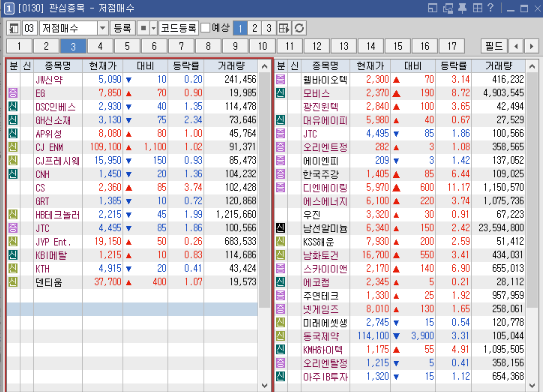Viewport: 543px width, 392px height.
Task: Select view mode 1 toggle button
Action: (240, 28)
